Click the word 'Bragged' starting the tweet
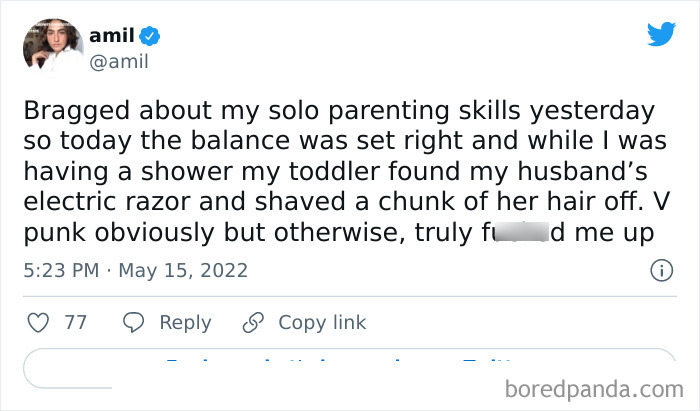The image size is (700, 411). pyautogui.click(x=69, y=110)
